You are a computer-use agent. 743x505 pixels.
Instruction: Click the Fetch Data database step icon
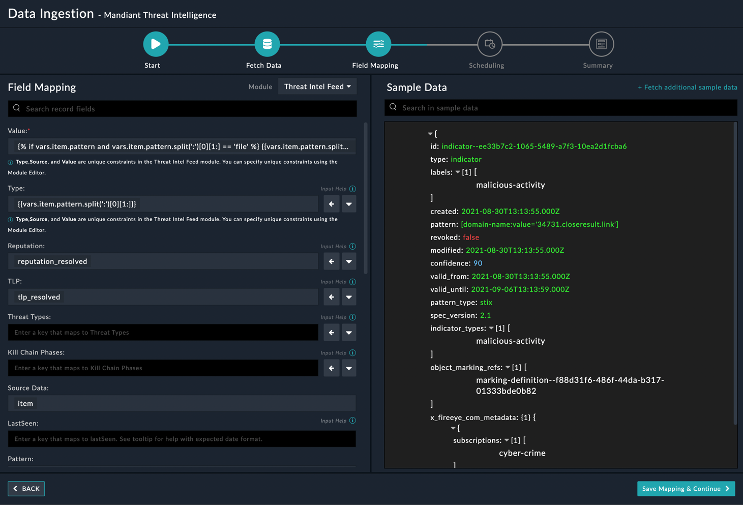265,44
